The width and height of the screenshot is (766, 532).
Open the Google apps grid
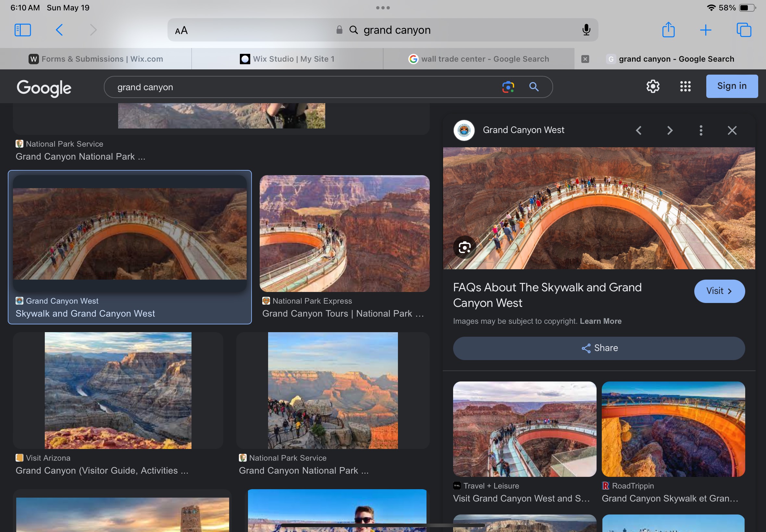coord(685,86)
